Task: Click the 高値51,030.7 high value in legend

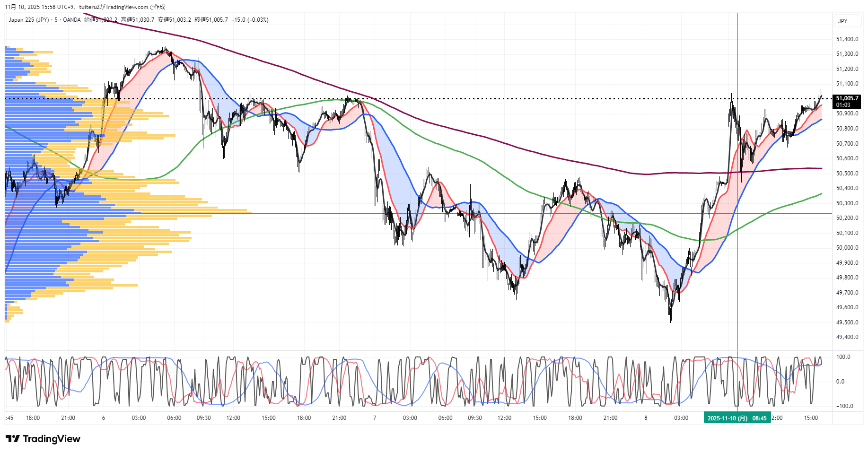Action: click(138, 20)
